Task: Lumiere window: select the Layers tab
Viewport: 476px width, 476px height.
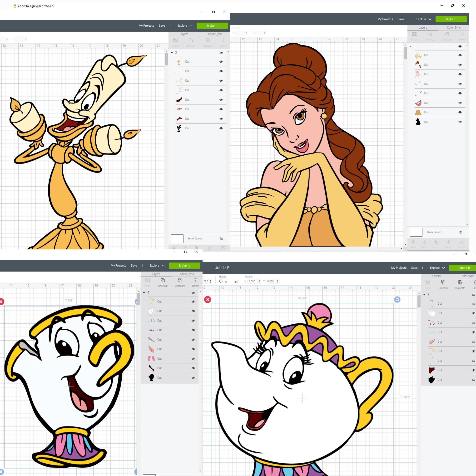Action: tap(184, 34)
